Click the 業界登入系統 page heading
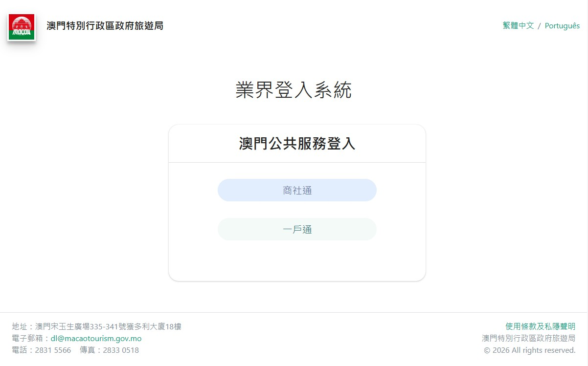 (294, 90)
